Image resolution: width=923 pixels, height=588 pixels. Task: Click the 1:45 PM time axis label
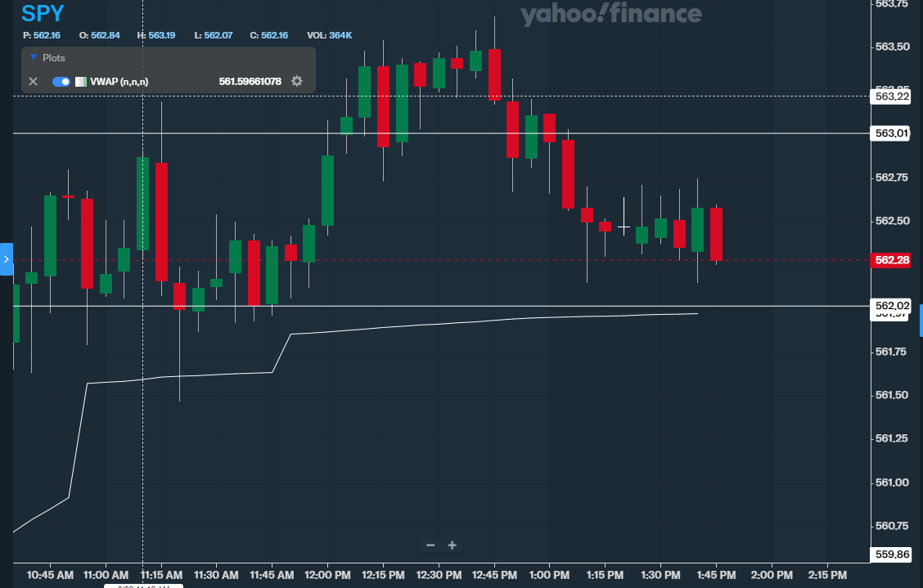716,575
